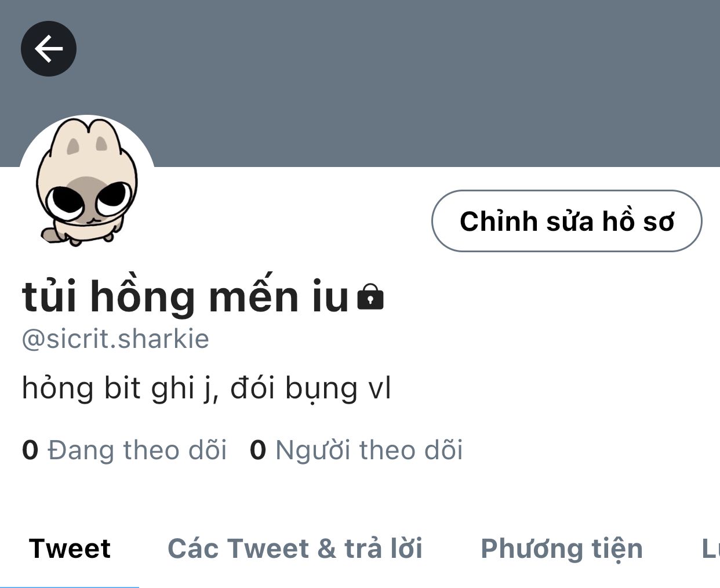Click the words đói bụng vl in the bio
Screen dimensions: 720x588
310,388
